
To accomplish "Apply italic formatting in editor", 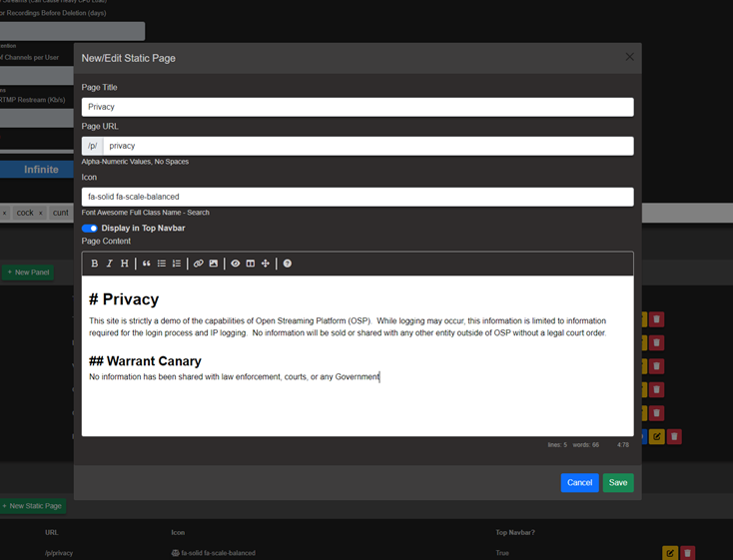I will 110,264.
